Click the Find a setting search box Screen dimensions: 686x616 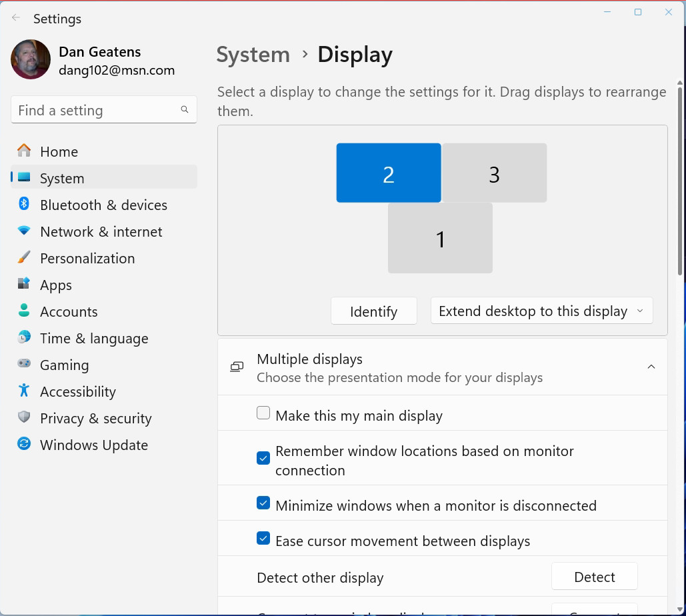[x=97, y=111]
